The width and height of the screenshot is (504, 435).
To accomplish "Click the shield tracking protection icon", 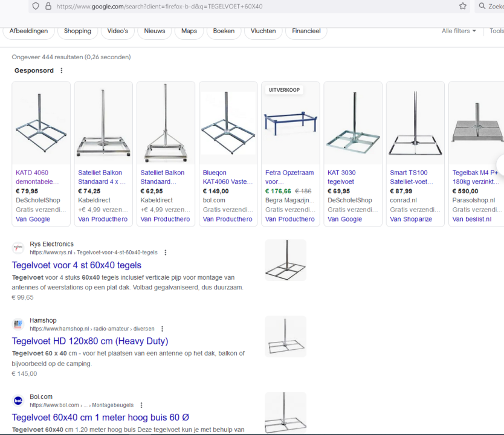I will point(36,6).
